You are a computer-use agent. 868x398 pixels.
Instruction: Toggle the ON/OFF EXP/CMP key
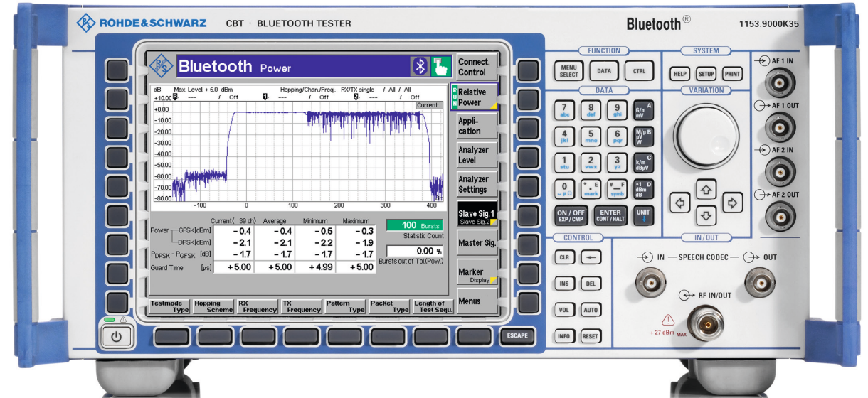(571, 215)
